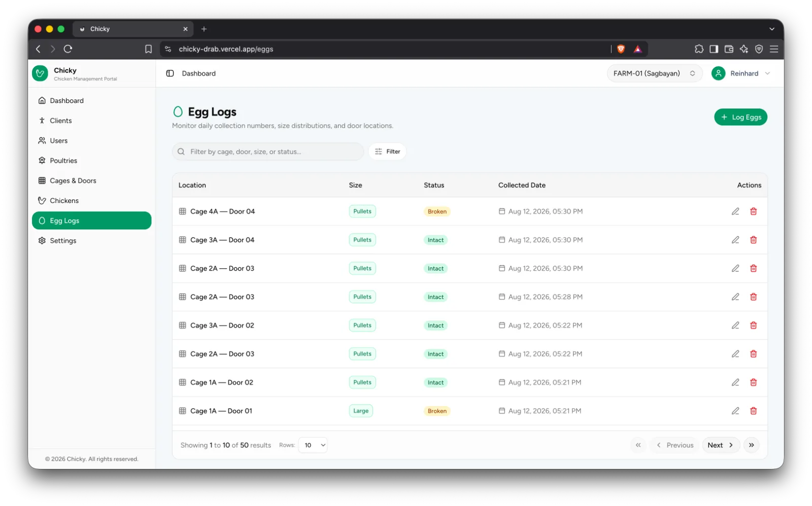Jump to the last page
Image resolution: width=812 pixels, height=506 pixels.
(x=751, y=445)
